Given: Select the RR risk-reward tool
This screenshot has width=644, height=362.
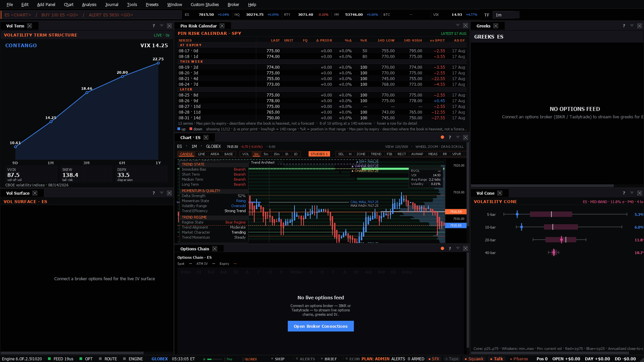Looking at the screenshot, I should 445,154.
